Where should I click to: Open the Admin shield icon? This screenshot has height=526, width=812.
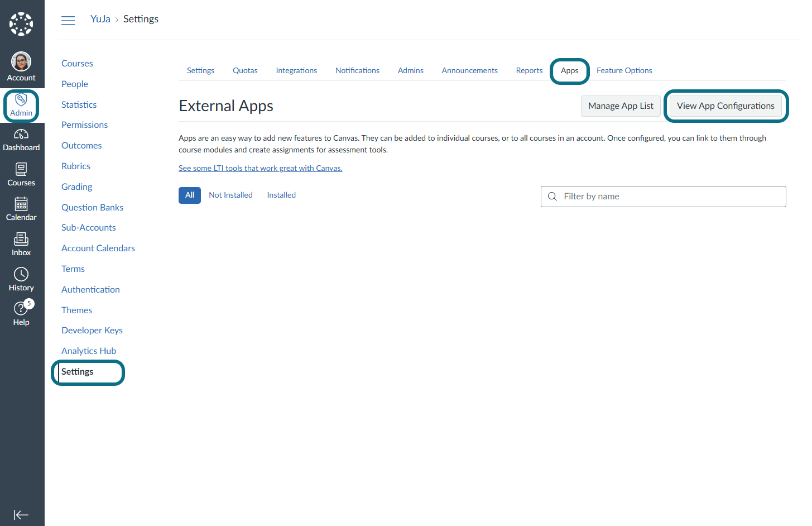pos(21,100)
